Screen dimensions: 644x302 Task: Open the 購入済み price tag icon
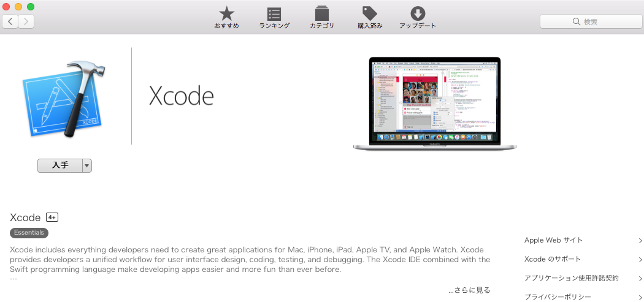(x=370, y=13)
